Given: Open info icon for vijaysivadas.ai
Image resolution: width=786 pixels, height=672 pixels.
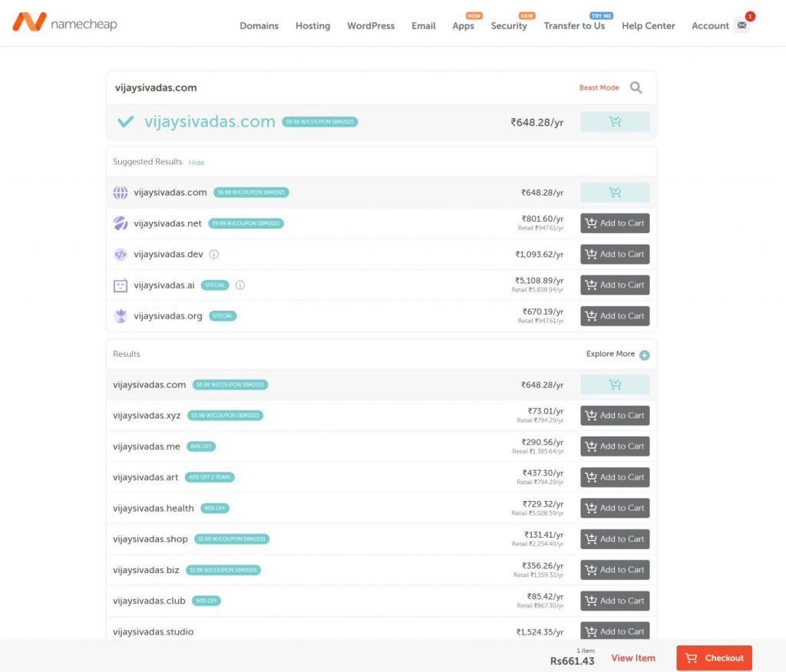Looking at the screenshot, I should click(x=240, y=285).
